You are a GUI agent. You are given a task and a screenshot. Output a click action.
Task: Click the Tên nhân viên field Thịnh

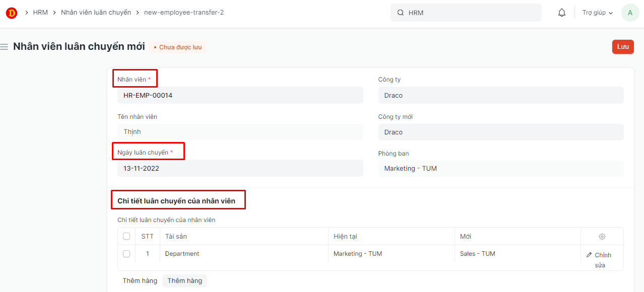pyautogui.click(x=240, y=131)
